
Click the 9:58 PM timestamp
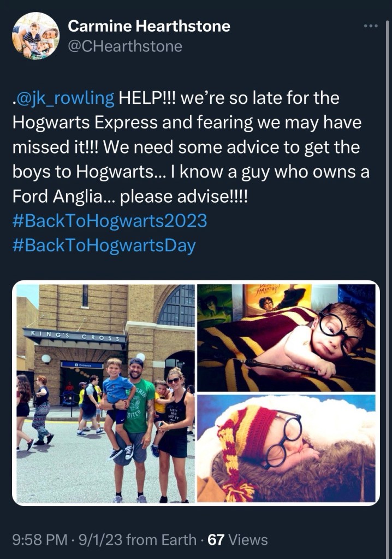[x=40, y=540]
